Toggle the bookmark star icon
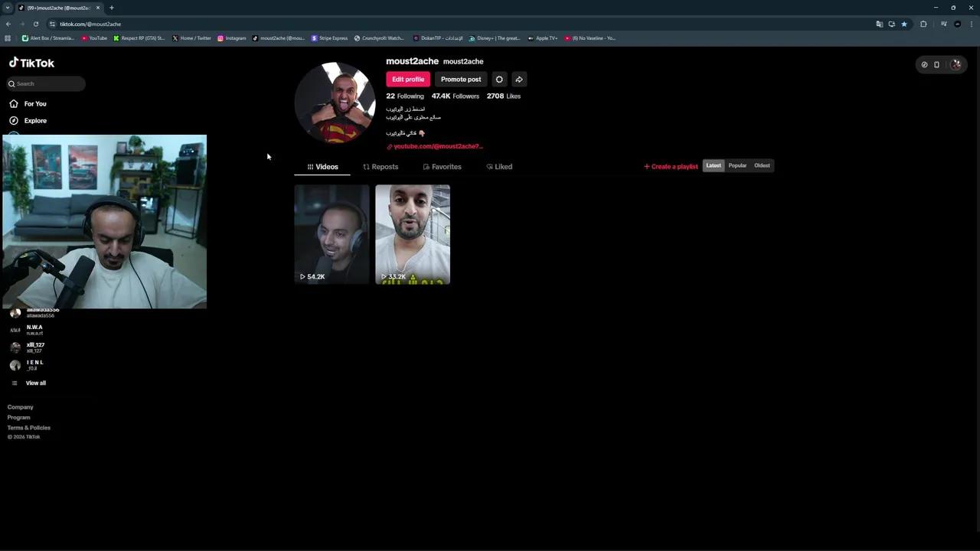This screenshot has width=980, height=551. [x=904, y=24]
